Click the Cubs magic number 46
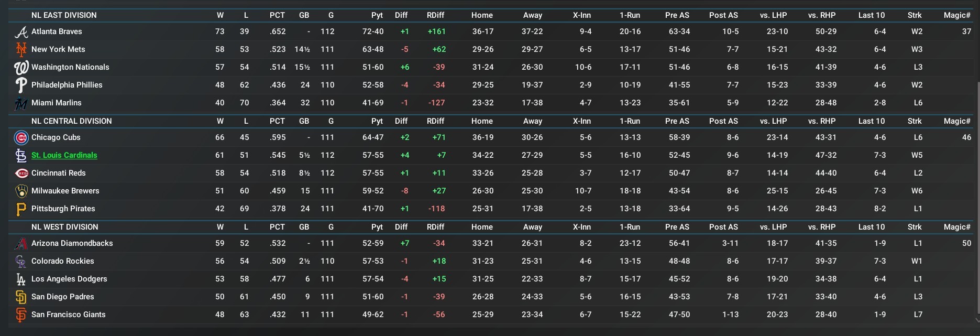Image resolution: width=980 pixels, height=336 pixels. (x=966, y=137)
